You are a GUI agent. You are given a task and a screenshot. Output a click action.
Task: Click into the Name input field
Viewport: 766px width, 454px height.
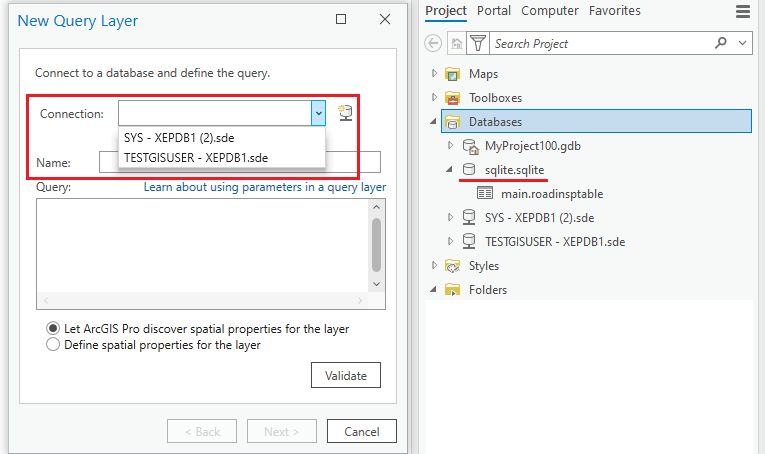pos(240,162)
